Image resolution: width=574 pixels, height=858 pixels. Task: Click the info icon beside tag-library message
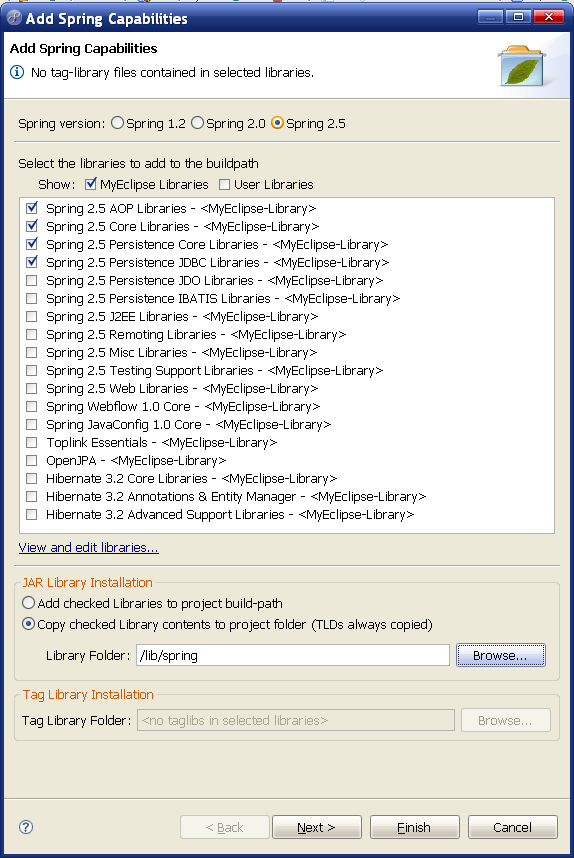click(x=17, y=72)
